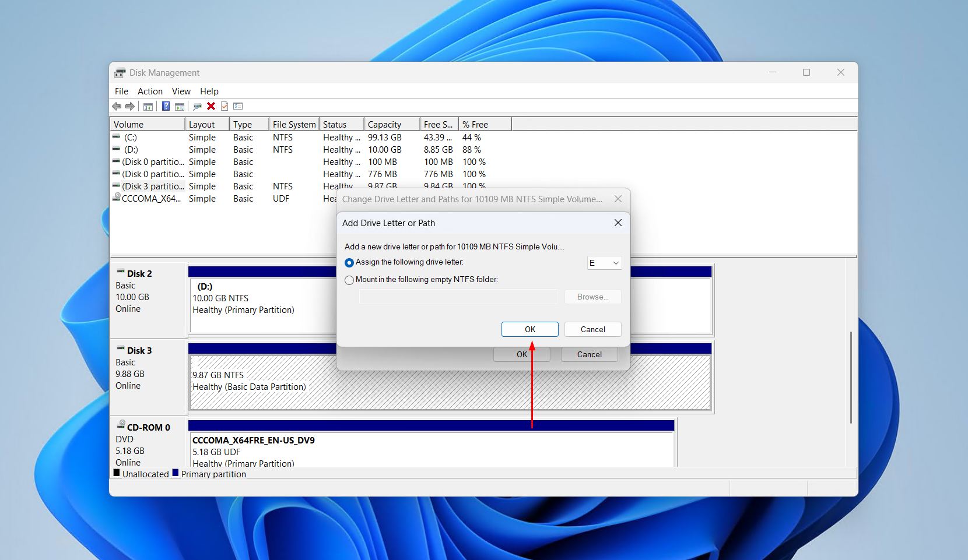Select Mount in the following empty NTFS folder

(349, 280)
